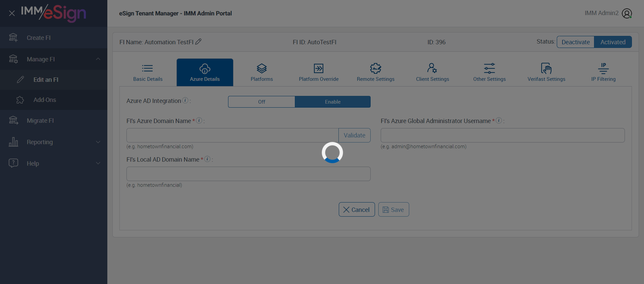Click the IMM Admin2 username

602,13
